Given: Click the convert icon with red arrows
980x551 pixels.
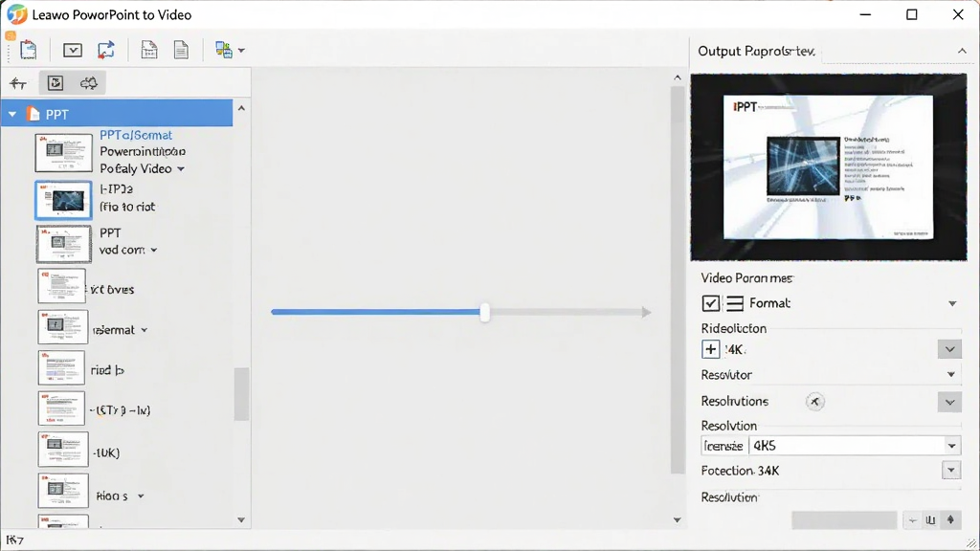Looking at the screenshot, I should [x=106, y=50].
